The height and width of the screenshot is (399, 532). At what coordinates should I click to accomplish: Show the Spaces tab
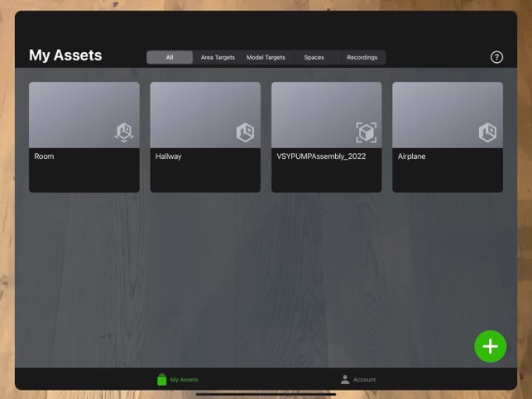pos(314,57)
